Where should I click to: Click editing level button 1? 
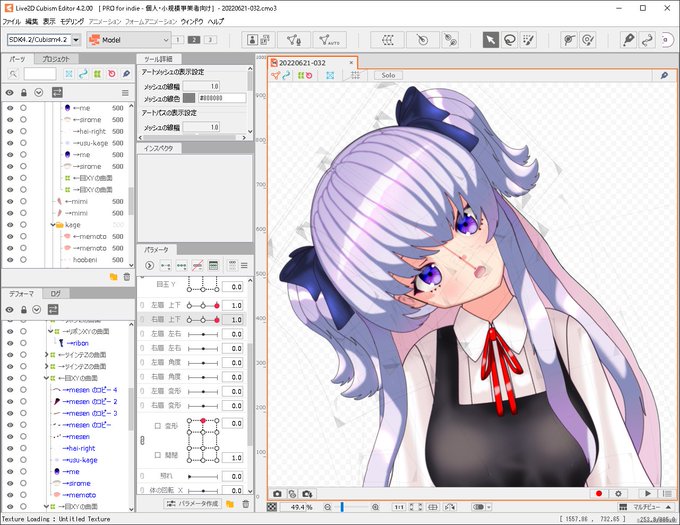tap(177, 40)
